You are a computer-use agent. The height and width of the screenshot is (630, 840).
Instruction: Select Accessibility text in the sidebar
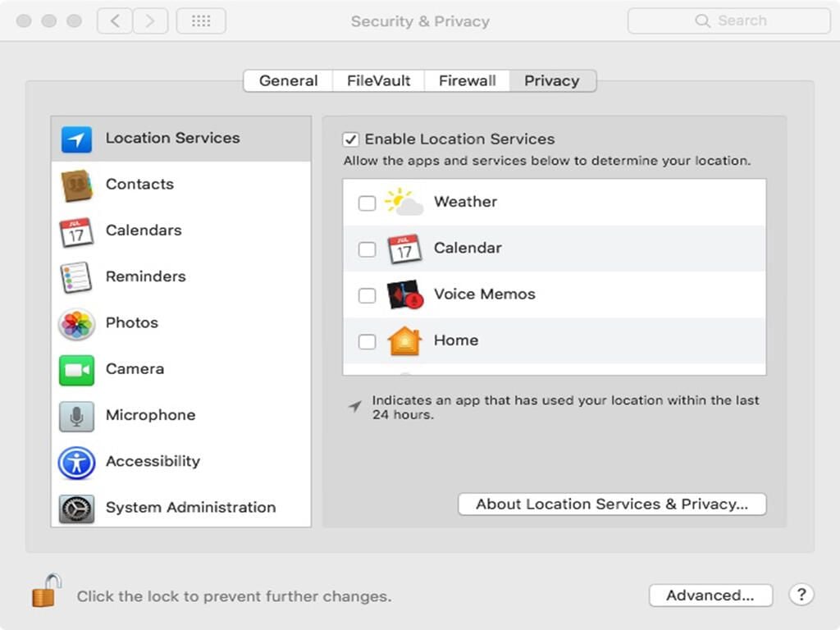pos(153,461)
